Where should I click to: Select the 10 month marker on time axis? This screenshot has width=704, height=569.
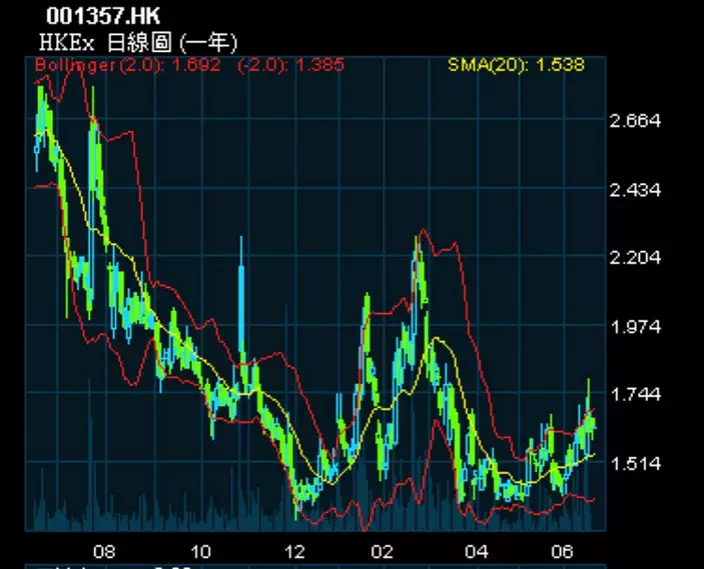pos(201,551)
